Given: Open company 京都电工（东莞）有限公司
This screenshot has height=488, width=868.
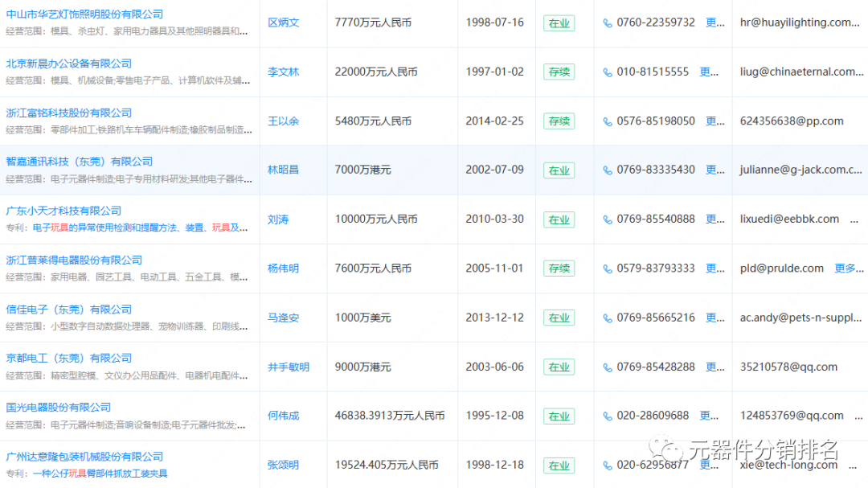Looking at the screenshot, I should click(68, 359).
